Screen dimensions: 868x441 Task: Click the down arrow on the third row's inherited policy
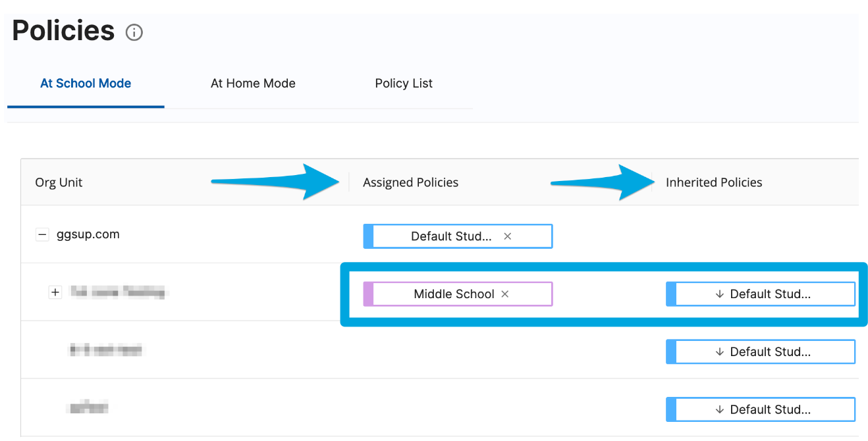click(719, 351)
